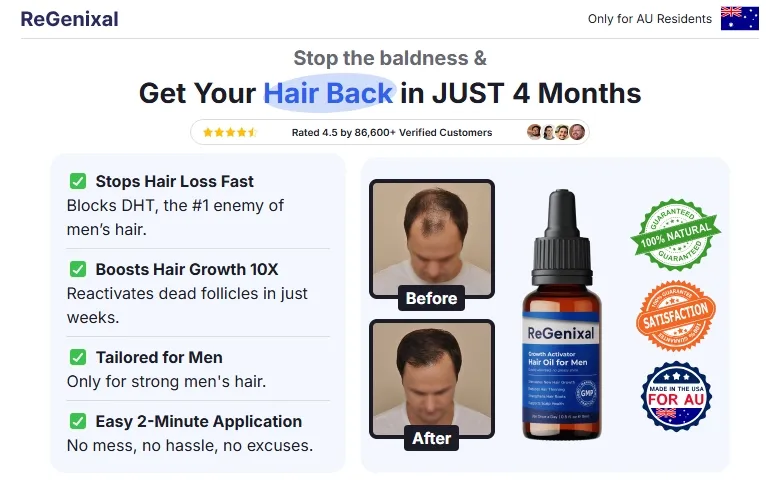This screenshot has width=766, height=487.
Task: Click the Before label tag
Action: pyautogui.click(x=431, y=298)
